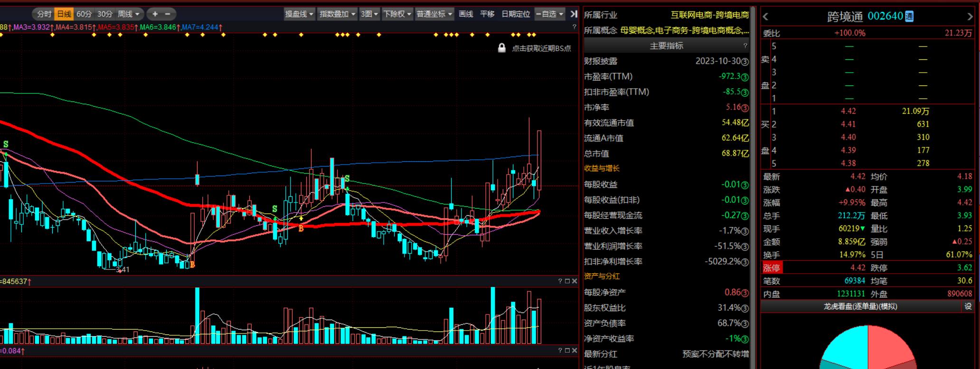This screenshot has width=980, height=369.
Task: Click the 总市值 68.87亿 value
Action: pos(735,154)
